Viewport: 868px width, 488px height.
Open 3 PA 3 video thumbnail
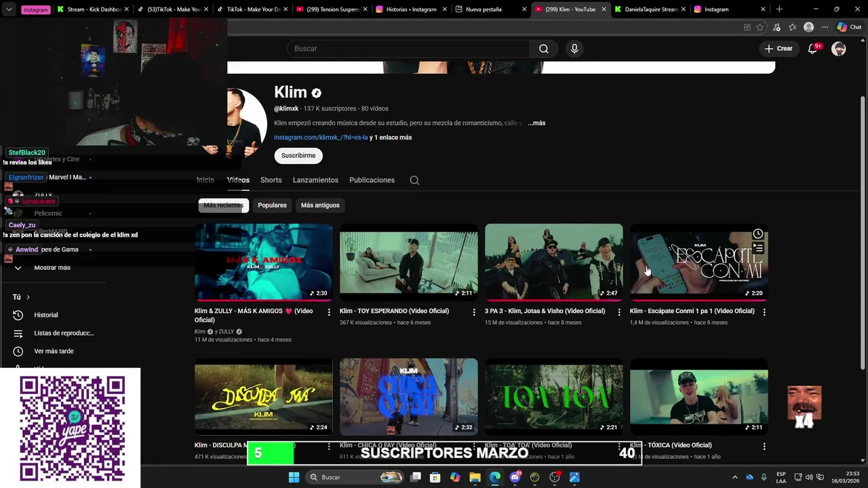[554, 262]
